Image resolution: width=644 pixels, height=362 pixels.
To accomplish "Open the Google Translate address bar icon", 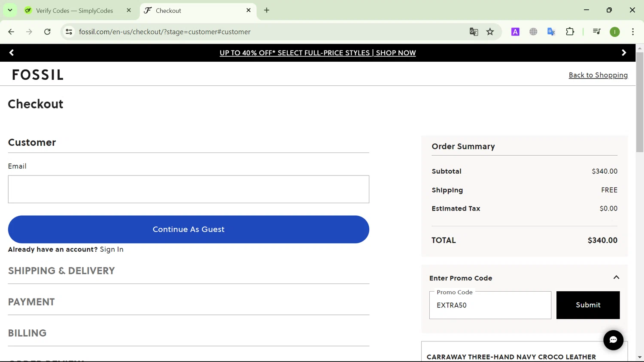I will [474, 32].
